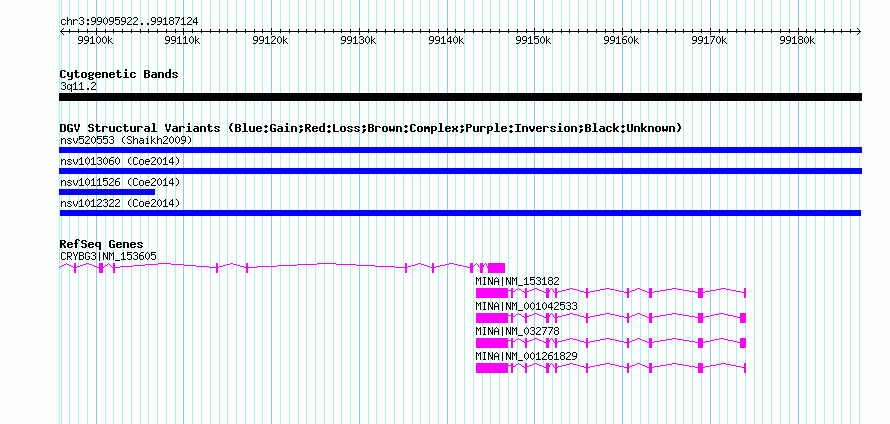890x424 pixels.
Task: Click the 99110k ruler tick label
Action: (183, 40)
